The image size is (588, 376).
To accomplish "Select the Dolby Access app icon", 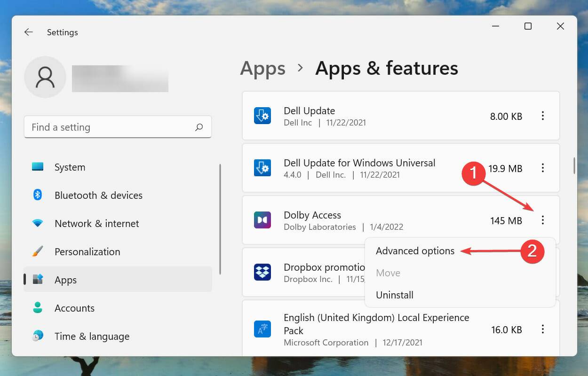I will coord(262,220).
